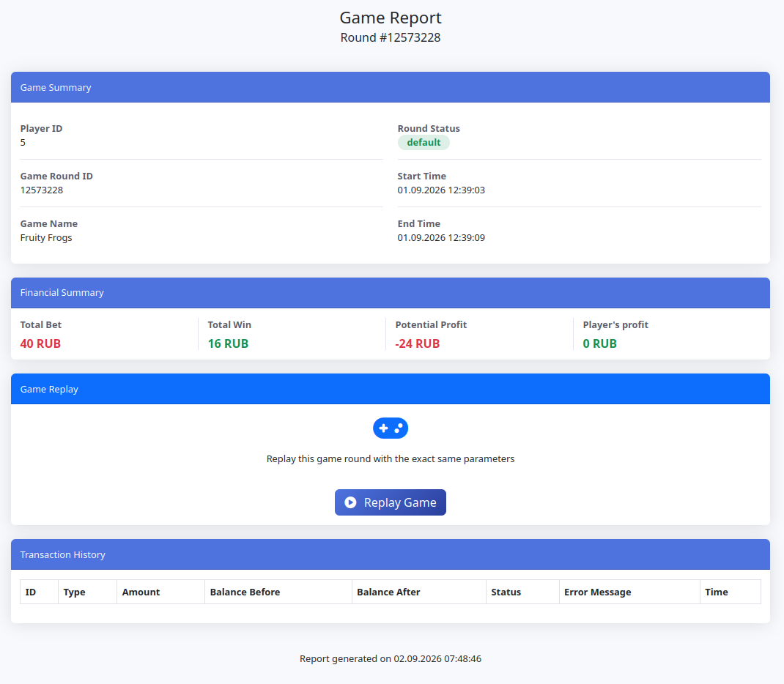Select the Transaction History section header

pyautogui.click(x=391, y=554)
